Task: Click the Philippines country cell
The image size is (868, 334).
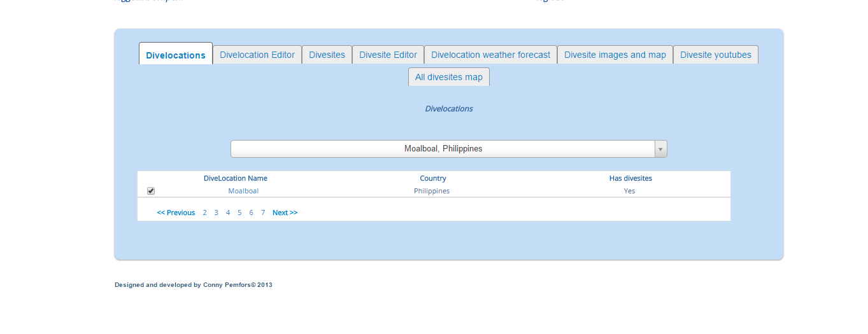Action: [432, 191]
